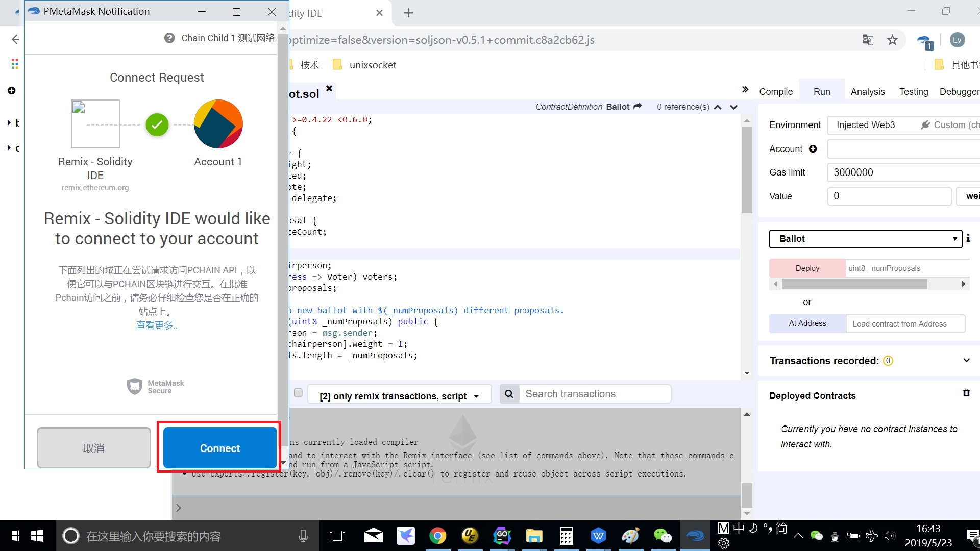Click the Account plus icon
The height and width of the screenshot is (551, 980).
[813, 149]
